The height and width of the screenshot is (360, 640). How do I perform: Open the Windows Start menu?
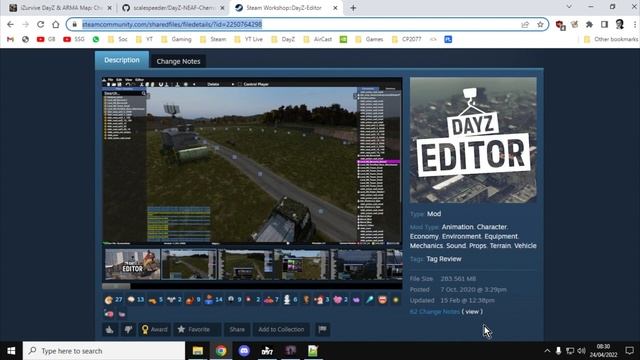click(11, 351)
